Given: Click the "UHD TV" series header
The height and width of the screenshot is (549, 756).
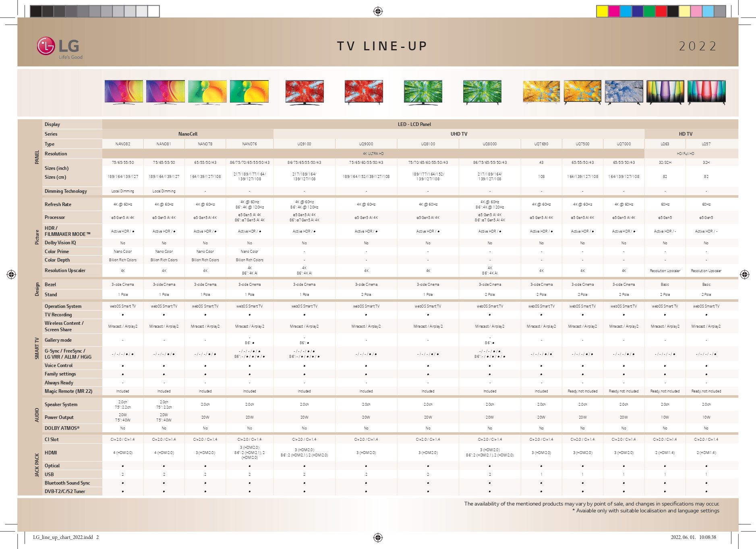Looking at the screenshot, I should pos(459,134).
